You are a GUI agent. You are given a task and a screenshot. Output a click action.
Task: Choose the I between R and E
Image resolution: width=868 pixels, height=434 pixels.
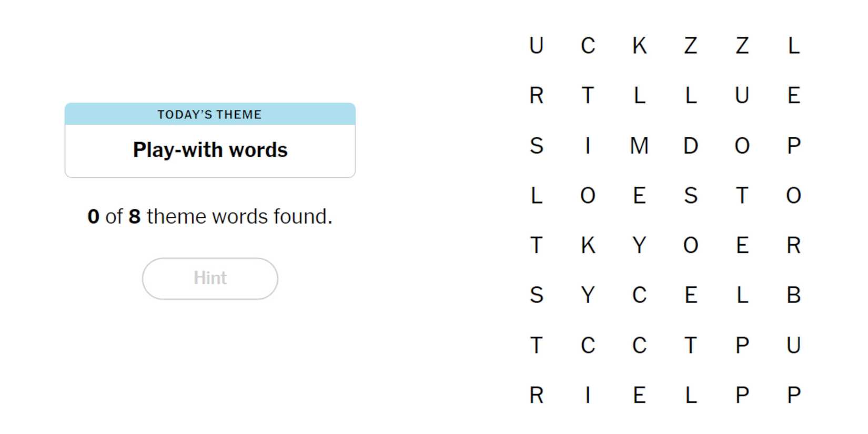[588, 395]
